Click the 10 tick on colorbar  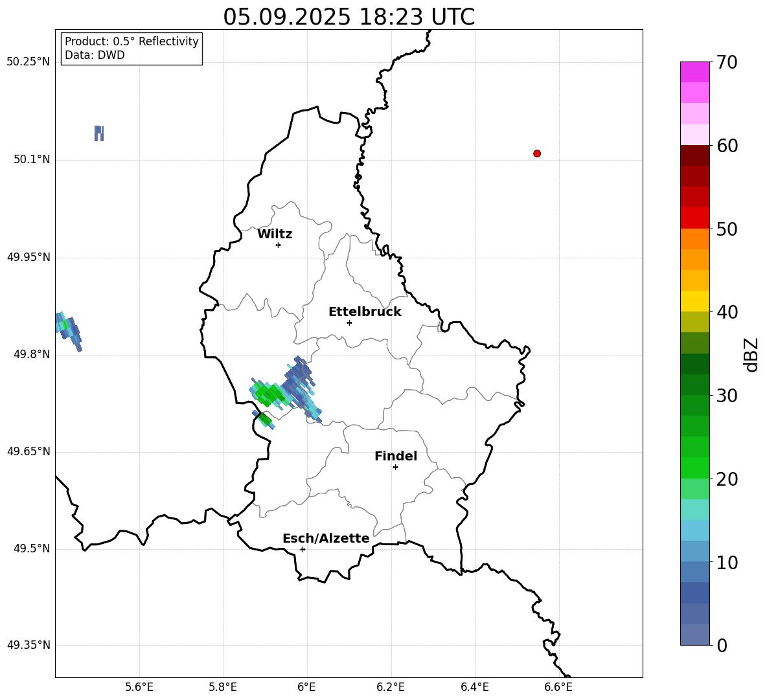(x=727, y=562)
